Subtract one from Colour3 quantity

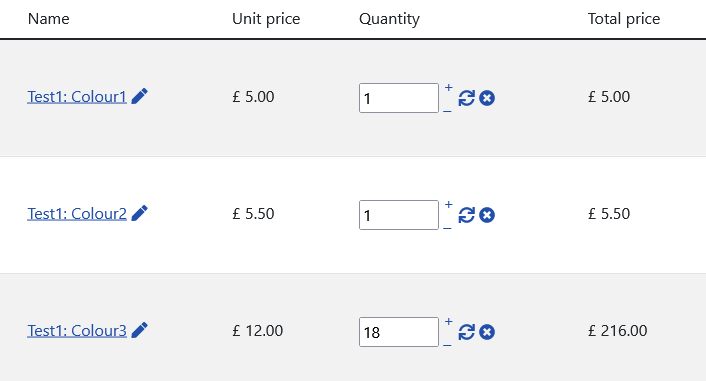pos(447,345)
